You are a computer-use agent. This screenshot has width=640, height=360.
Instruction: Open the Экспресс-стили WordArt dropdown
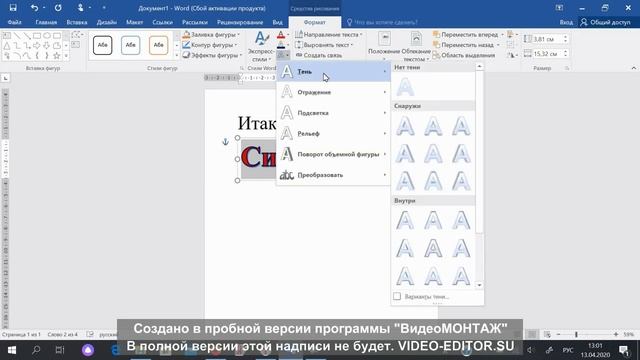tap(261, 46)
